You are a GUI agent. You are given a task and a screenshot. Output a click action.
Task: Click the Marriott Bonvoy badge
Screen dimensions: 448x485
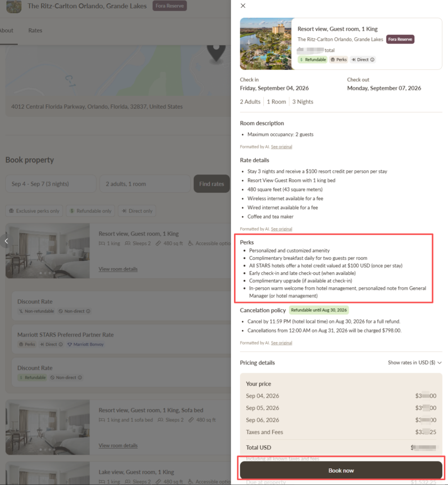point(85,344)
